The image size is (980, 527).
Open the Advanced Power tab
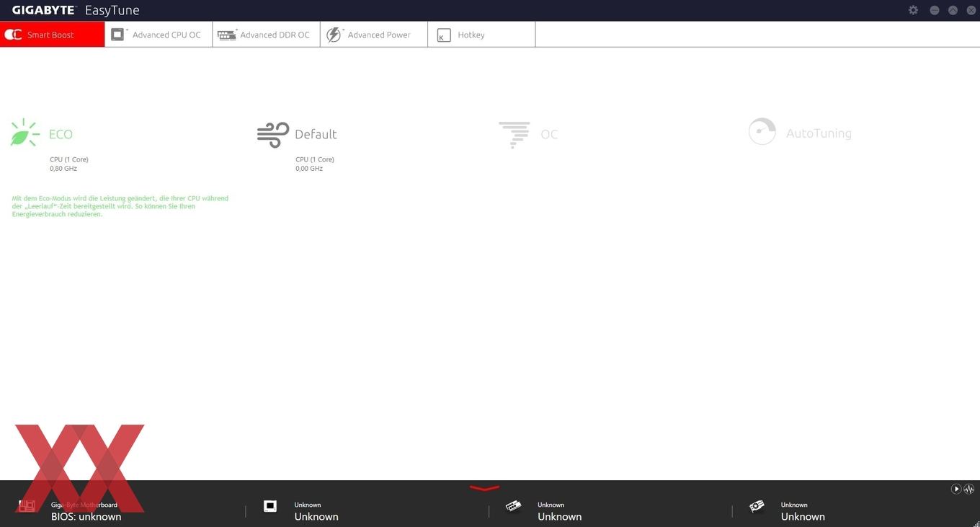point(374,35)
